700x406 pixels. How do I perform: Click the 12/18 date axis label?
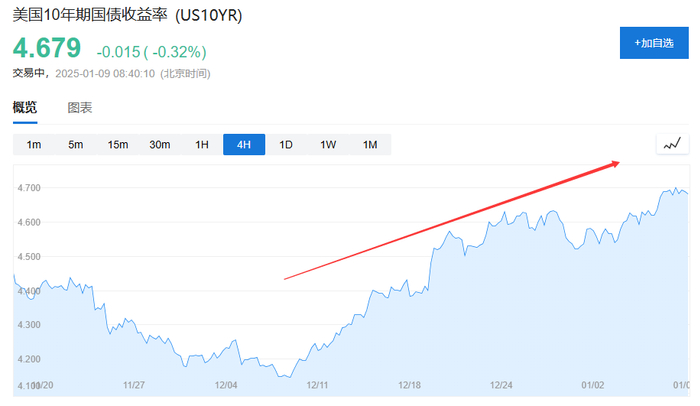coord(410,384)
